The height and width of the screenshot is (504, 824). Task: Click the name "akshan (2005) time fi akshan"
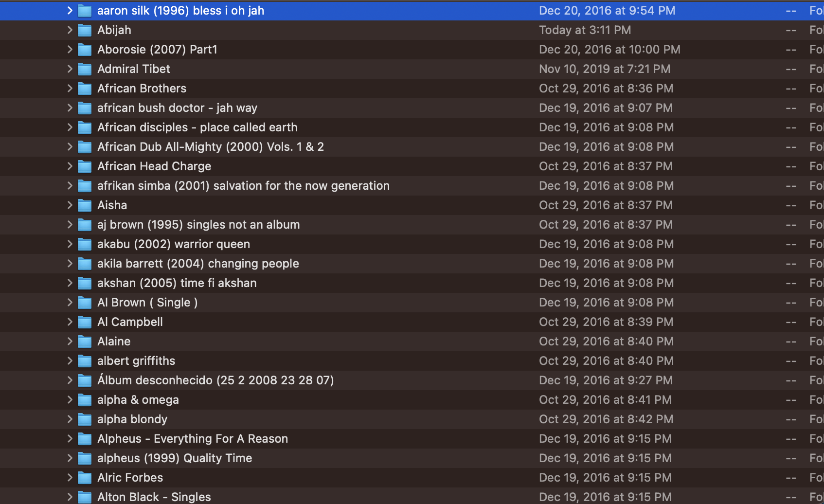177,283
